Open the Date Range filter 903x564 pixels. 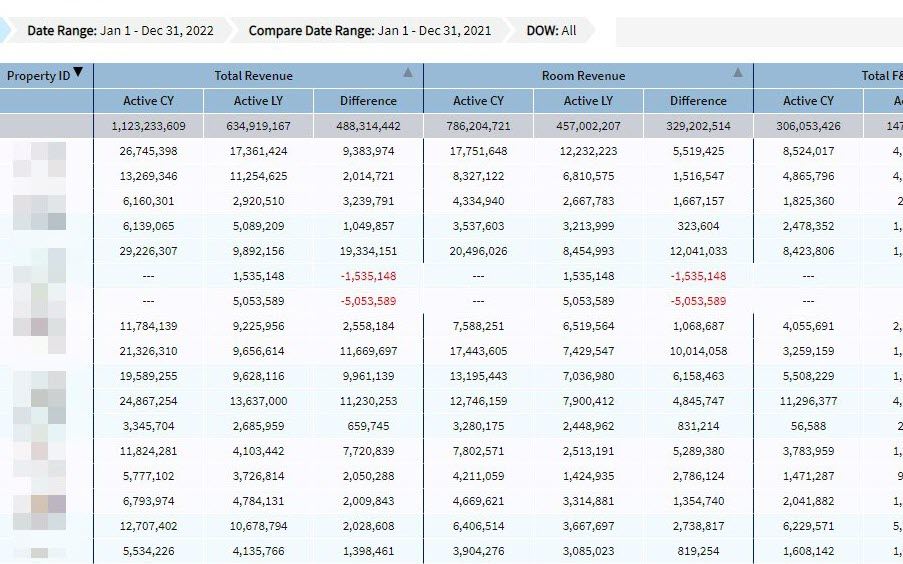120,31
